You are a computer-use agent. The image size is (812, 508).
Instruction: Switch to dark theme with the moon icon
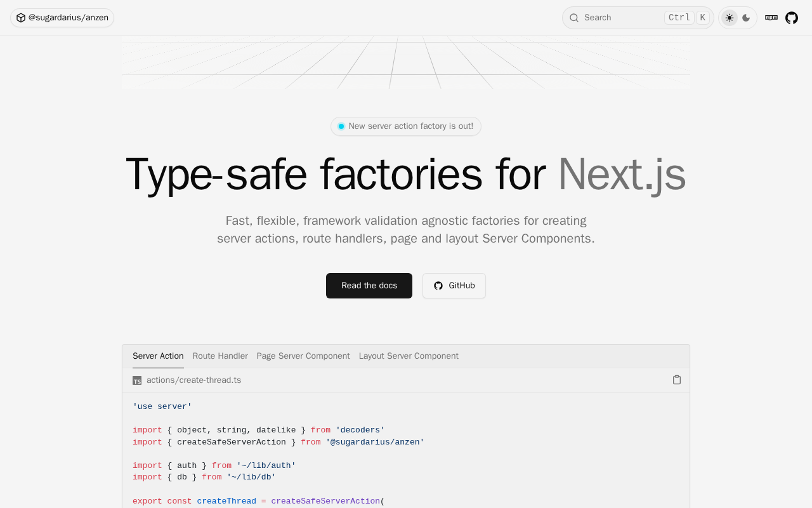[746, 18]
